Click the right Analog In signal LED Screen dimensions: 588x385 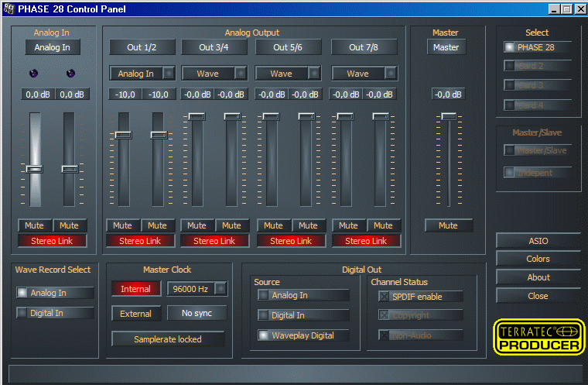[71, 74]
